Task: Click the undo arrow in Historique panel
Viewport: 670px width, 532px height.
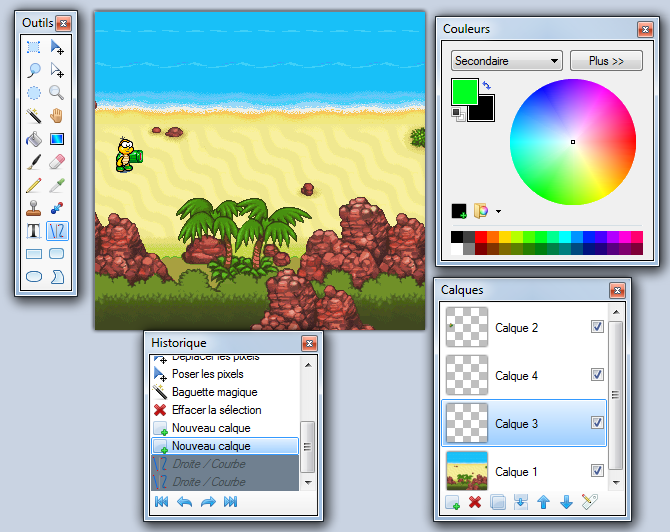Action: pos(184,501)
